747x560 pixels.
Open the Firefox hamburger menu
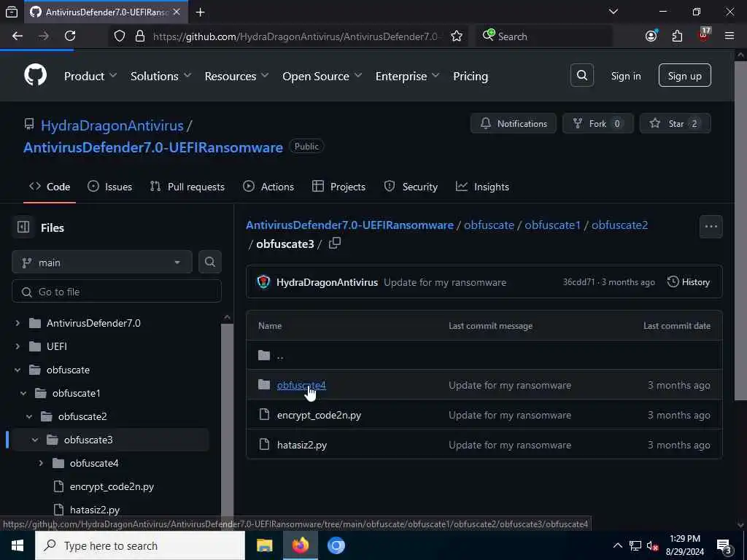click(729, 36)
